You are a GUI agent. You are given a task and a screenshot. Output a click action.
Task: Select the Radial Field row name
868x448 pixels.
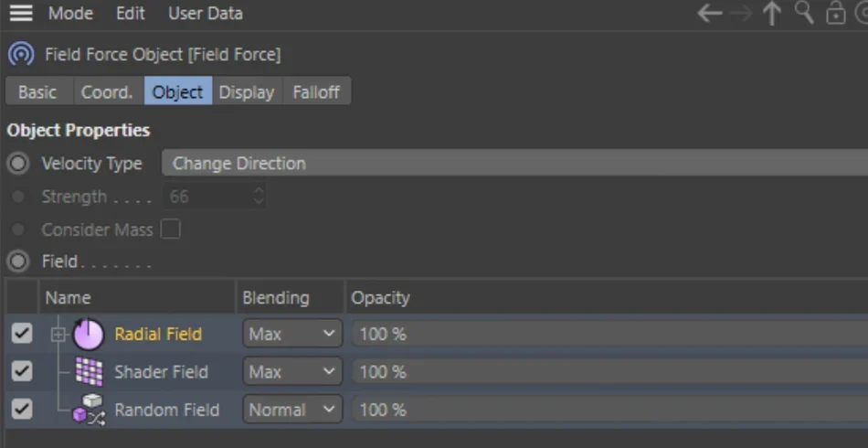[x=158, y=334]
